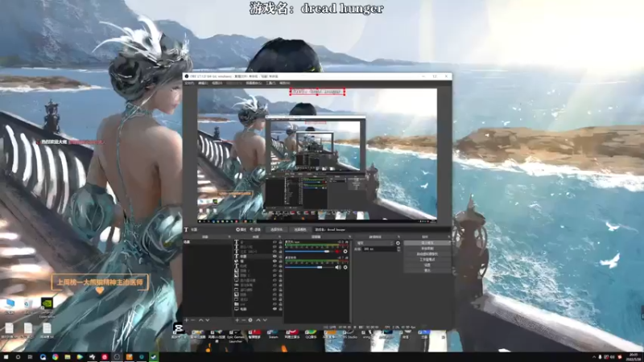Adjust the Desktop Audio volume slider
This screenshot has width=644, height=362.
309,267
